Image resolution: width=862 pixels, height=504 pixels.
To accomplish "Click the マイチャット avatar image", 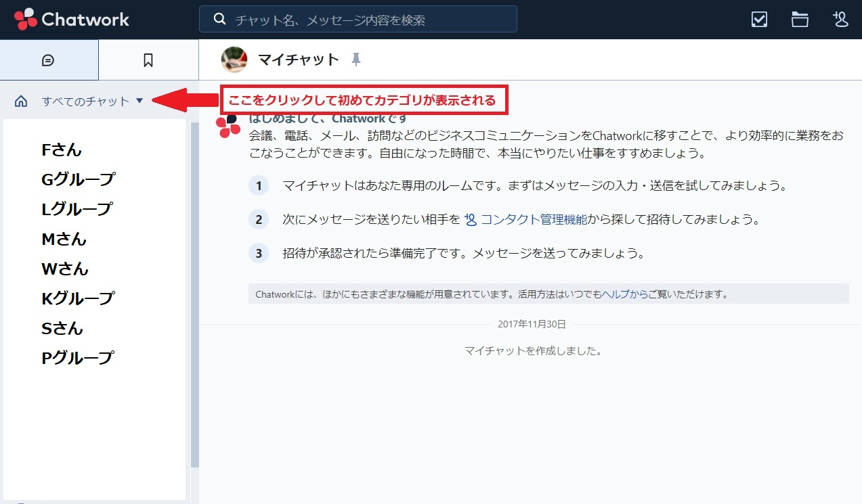I will [x=234, y=60].
